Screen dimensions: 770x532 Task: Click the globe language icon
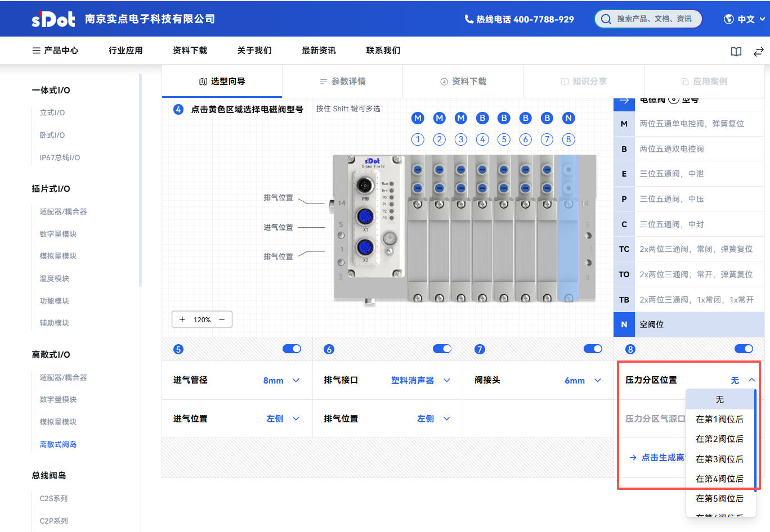tap(728, 19)
